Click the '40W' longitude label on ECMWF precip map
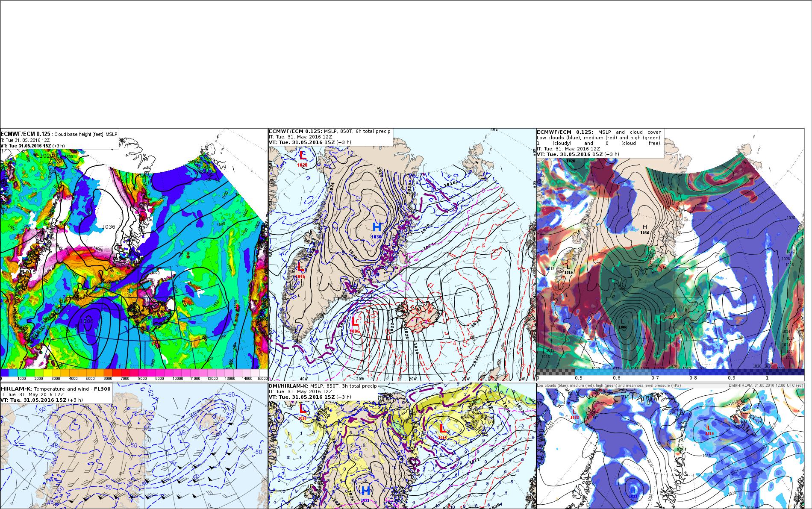 (304, 379)
